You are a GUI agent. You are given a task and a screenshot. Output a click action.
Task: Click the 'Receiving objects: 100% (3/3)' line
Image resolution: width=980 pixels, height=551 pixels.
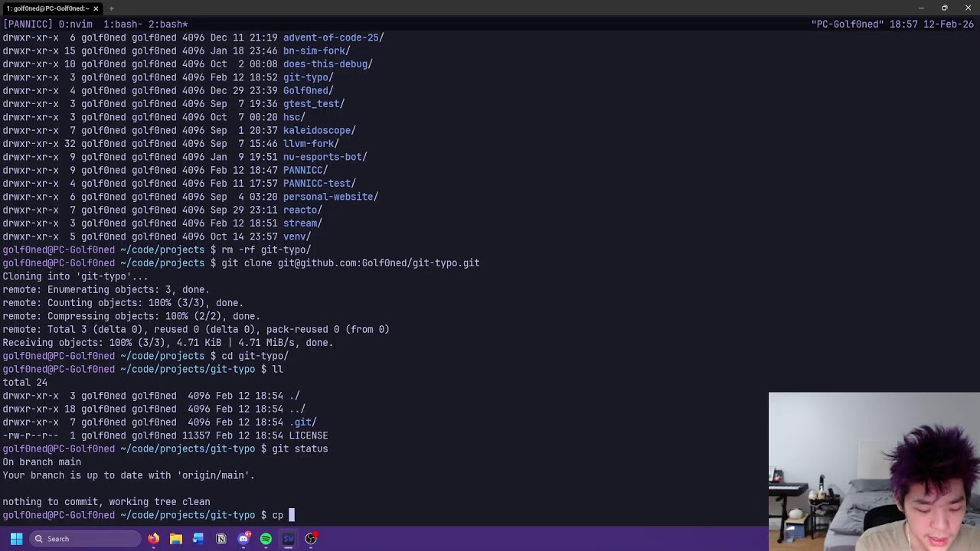168,343
